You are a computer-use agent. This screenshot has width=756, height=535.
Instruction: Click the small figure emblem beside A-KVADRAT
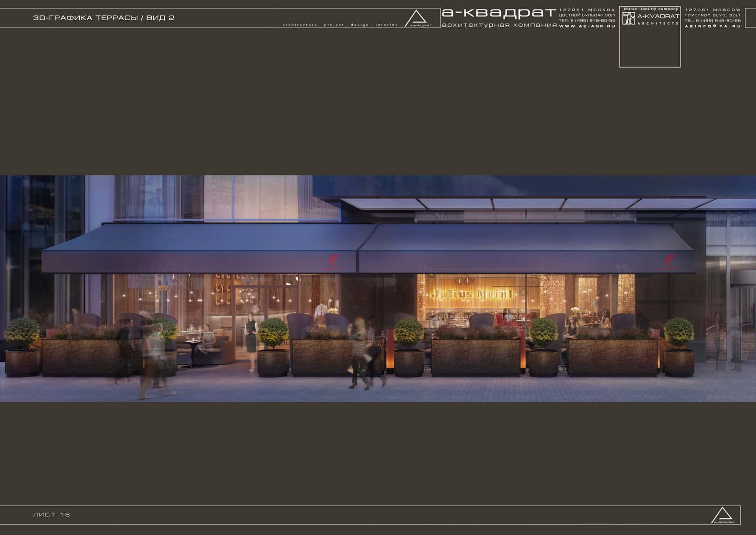[x=628, y=18]
